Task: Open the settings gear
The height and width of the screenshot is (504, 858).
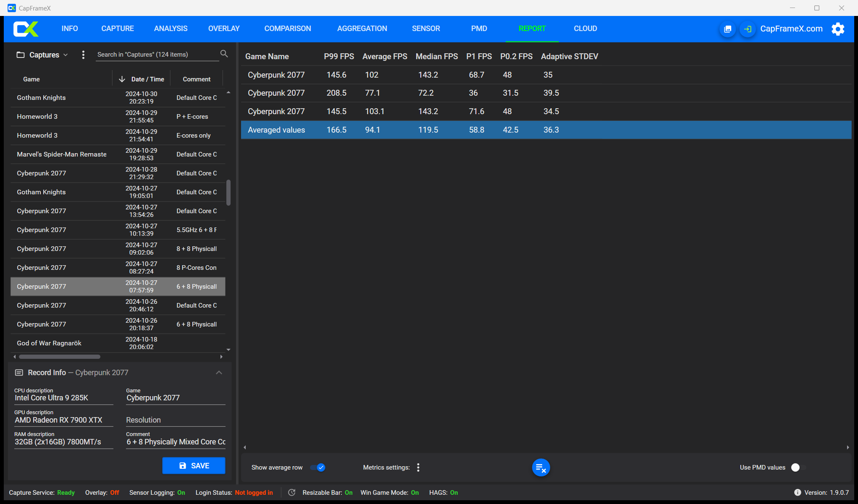Action: point(838,29)
